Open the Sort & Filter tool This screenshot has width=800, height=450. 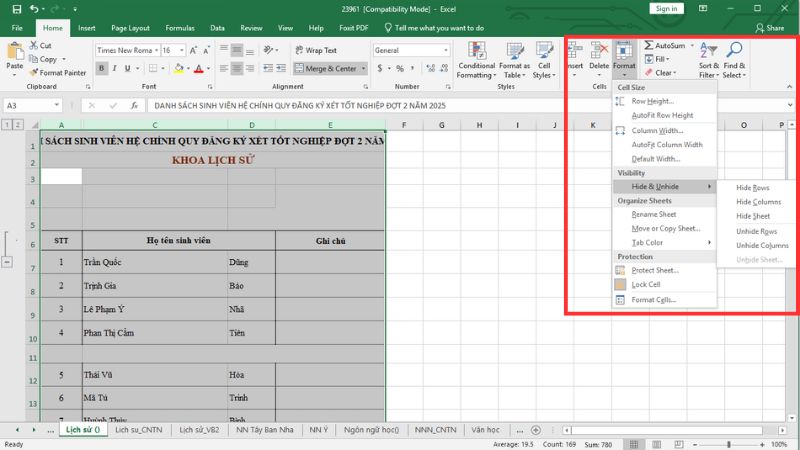[x=709, y=60]
